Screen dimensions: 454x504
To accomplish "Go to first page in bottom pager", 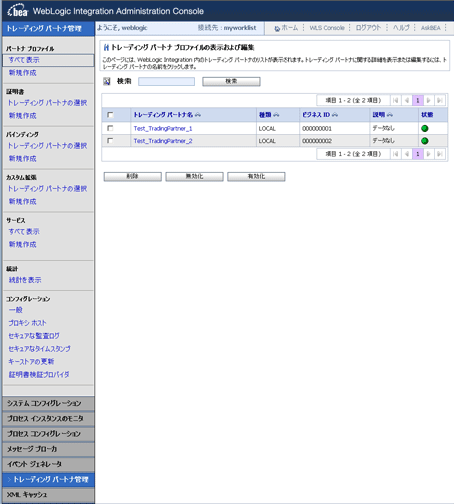I will click(395, 154).
